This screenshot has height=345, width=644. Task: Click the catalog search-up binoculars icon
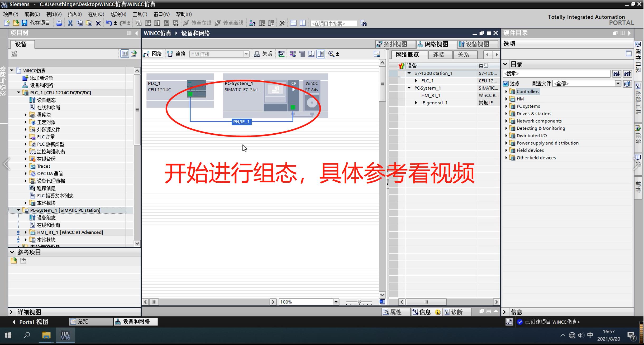pyautogui.click(x=628, y=74)
